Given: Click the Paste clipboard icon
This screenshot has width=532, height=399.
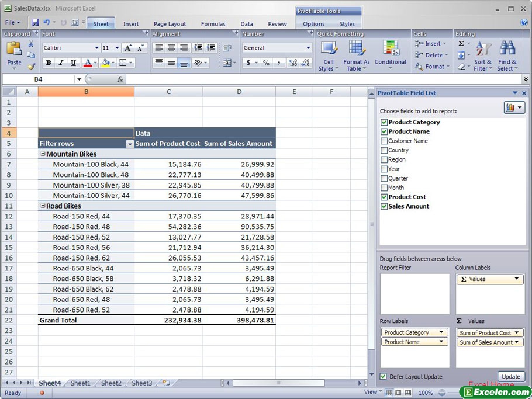Looking at the screenshot, I should click(14, 51).
